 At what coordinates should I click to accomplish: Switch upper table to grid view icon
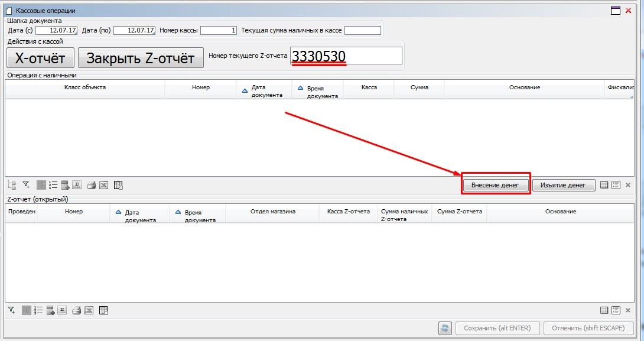pos(604,185)
